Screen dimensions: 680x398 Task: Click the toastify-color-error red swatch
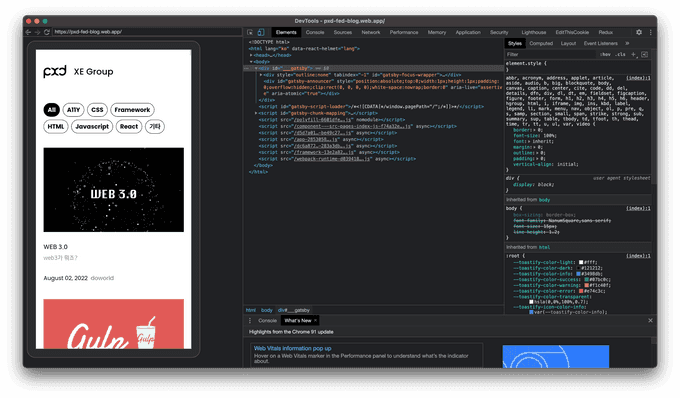pos(581,291)
